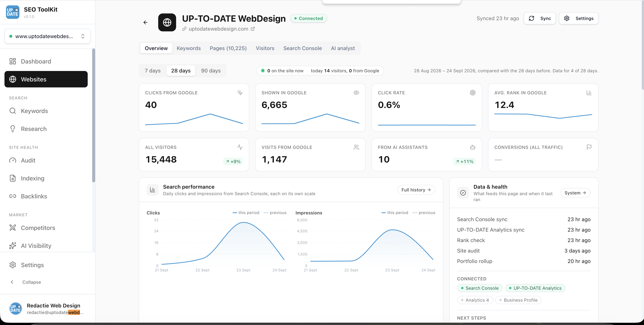
Task: Click the back arrow icon
Action: point(145,23)
